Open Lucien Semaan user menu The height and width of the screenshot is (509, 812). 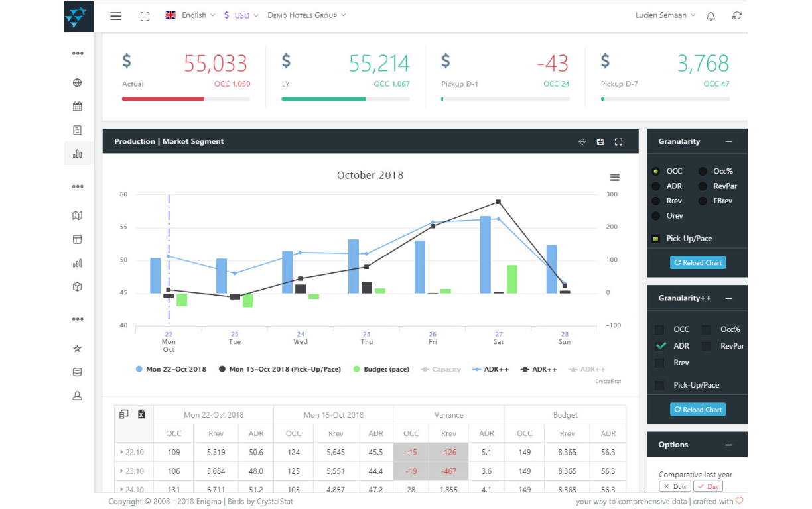point(665,15)
